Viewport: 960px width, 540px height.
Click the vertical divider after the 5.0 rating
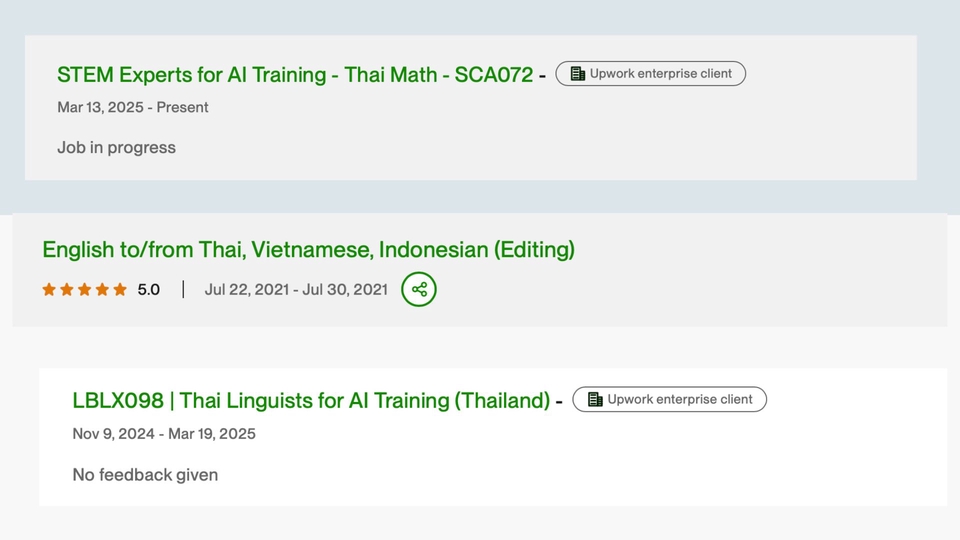(x=183, y=290)
